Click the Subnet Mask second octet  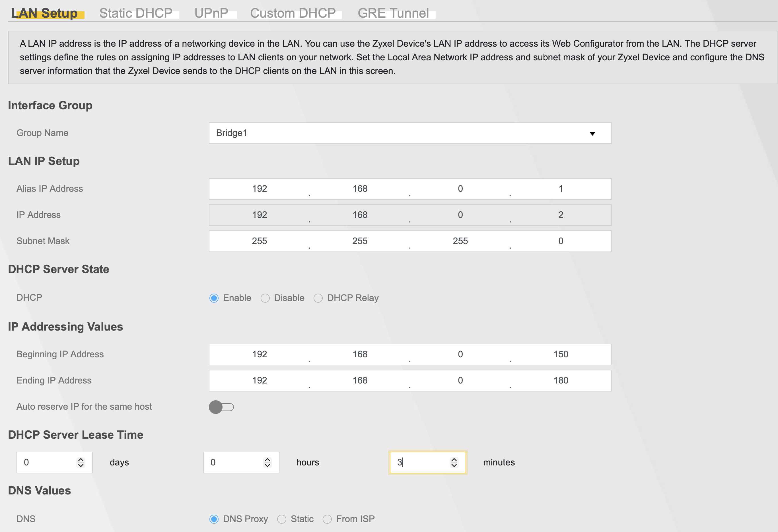coord(360,241)
